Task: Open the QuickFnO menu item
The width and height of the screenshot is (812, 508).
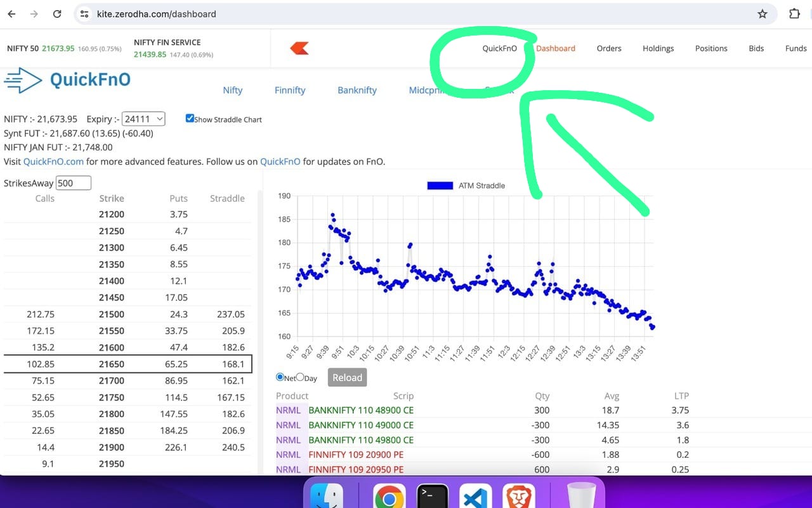Action: pyautogui.click(x=499, y=48)
